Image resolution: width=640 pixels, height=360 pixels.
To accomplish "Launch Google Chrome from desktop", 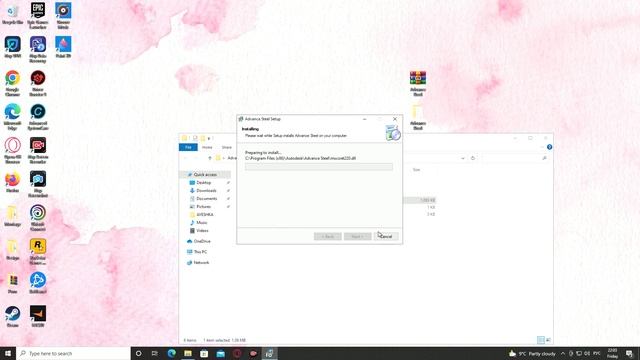I will tap(12, 83).
